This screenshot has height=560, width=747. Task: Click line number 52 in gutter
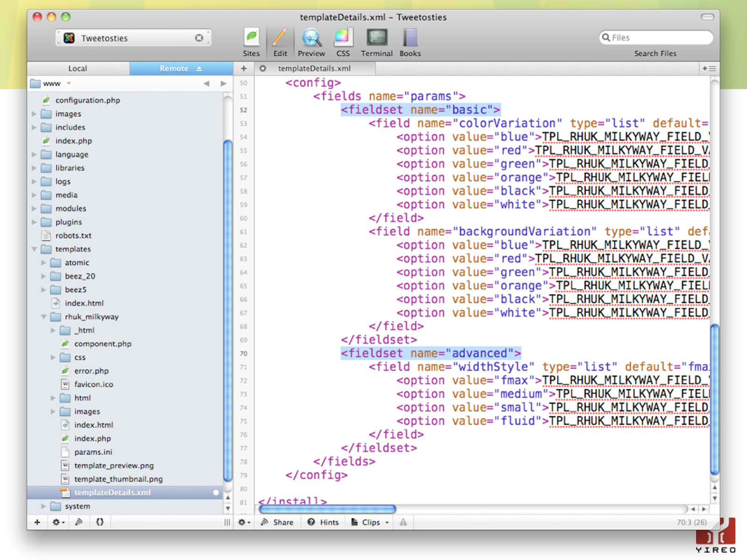click(x=244, y=110)
